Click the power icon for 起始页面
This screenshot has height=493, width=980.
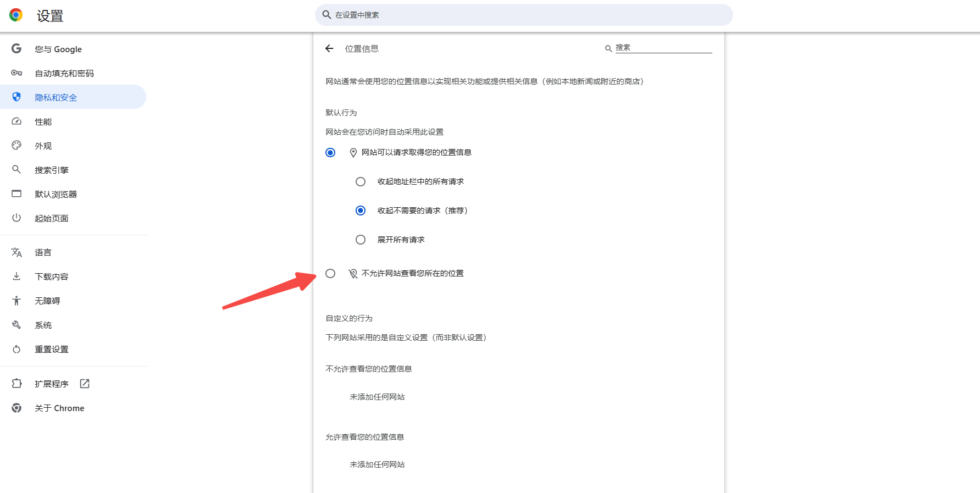tap(16, 218)
